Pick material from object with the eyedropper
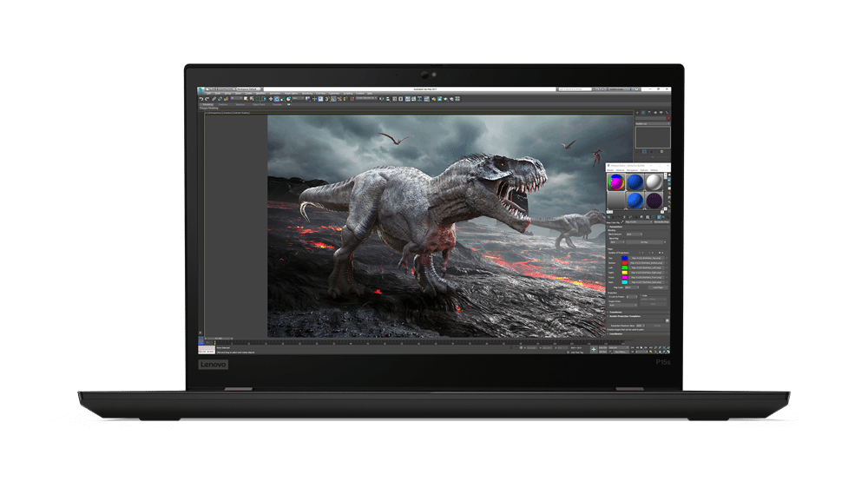 coord(622,222)
